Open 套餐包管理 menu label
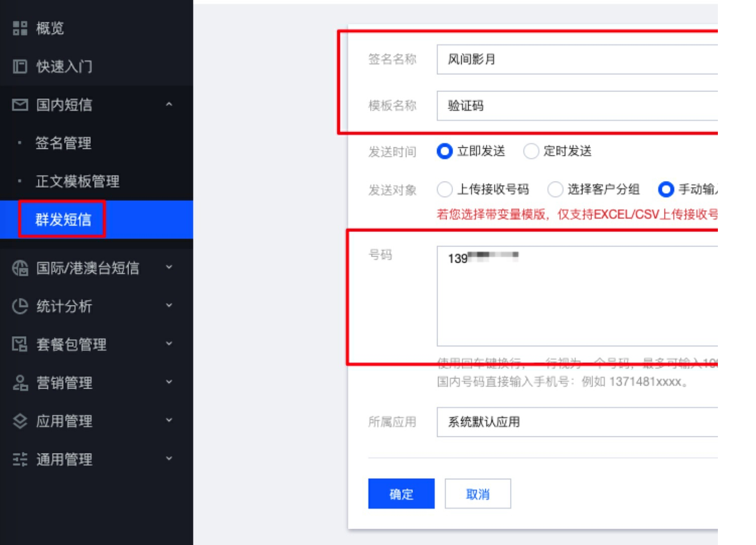756x545 pixels. [x=71, y=344]
